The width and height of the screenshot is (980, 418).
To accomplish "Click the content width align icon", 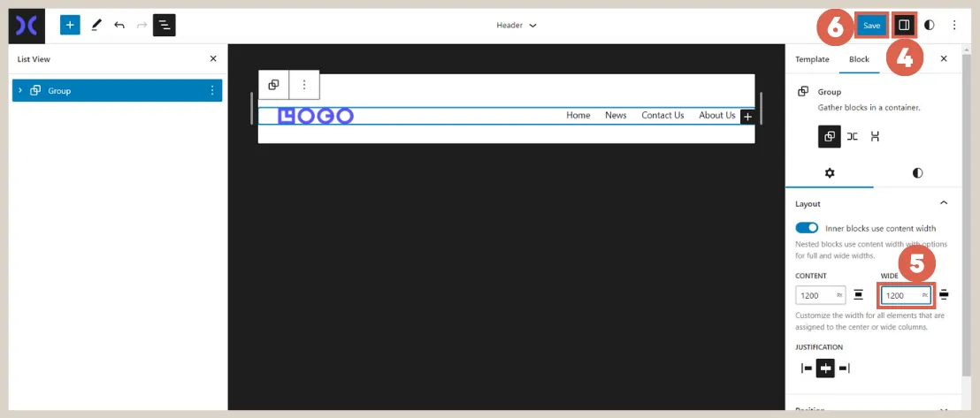I will 859,295.
